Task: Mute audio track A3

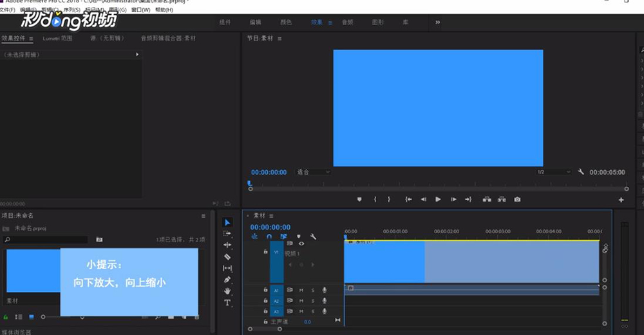Action: point(301,311)
